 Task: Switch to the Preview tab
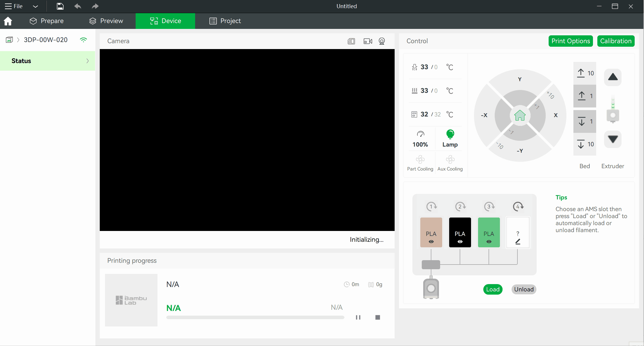pos(106,20)
